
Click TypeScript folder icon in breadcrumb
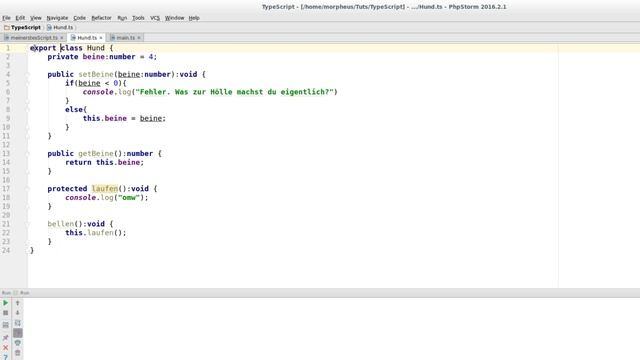click(7, 27)
